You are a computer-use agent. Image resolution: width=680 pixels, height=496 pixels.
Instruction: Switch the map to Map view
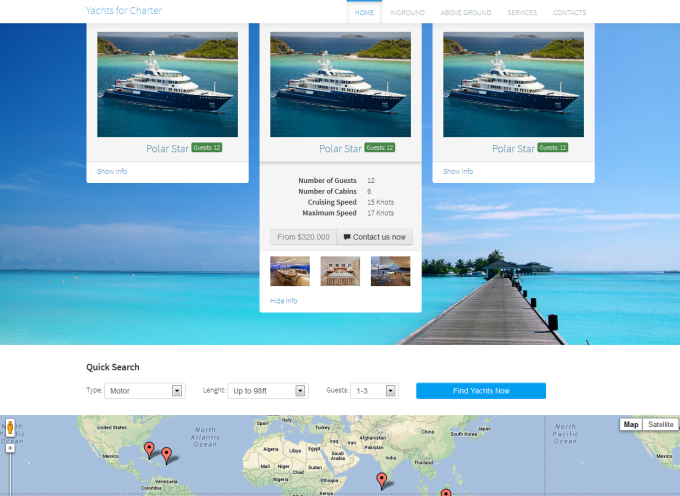(x=631, y=424)
